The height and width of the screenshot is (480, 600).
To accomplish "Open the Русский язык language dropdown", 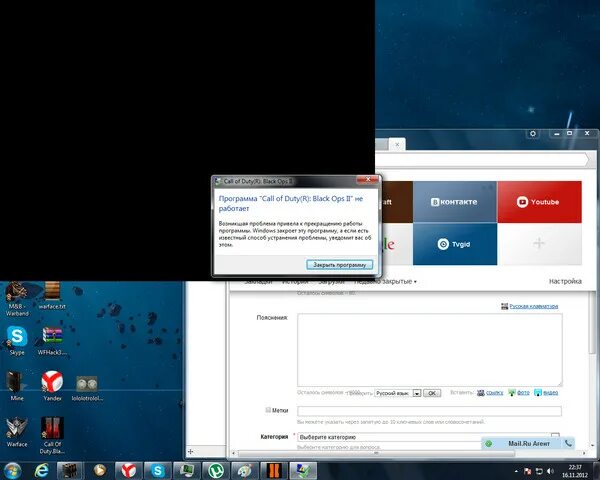I will click(398, 393).
